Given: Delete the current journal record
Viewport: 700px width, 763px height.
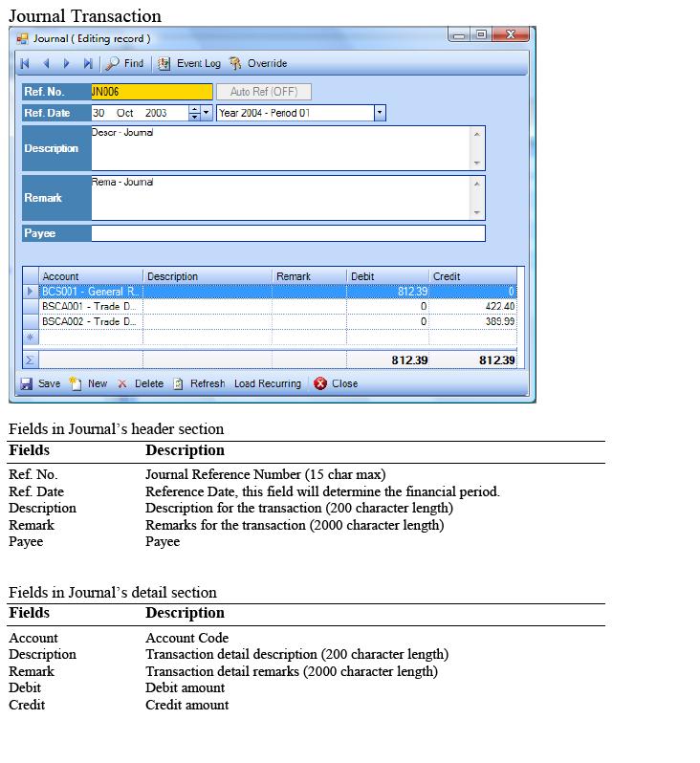Looking at the screenshot, I should [x=141, y=383].
